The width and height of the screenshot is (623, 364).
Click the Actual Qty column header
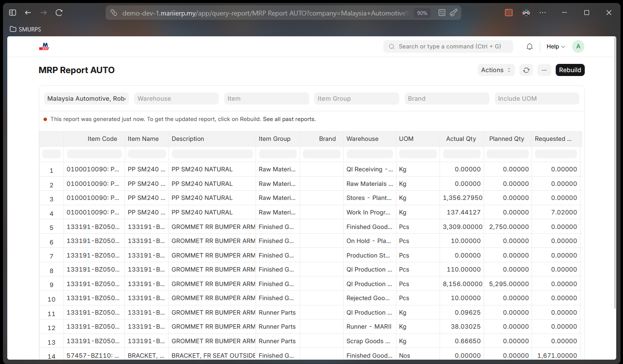point(461,139)
